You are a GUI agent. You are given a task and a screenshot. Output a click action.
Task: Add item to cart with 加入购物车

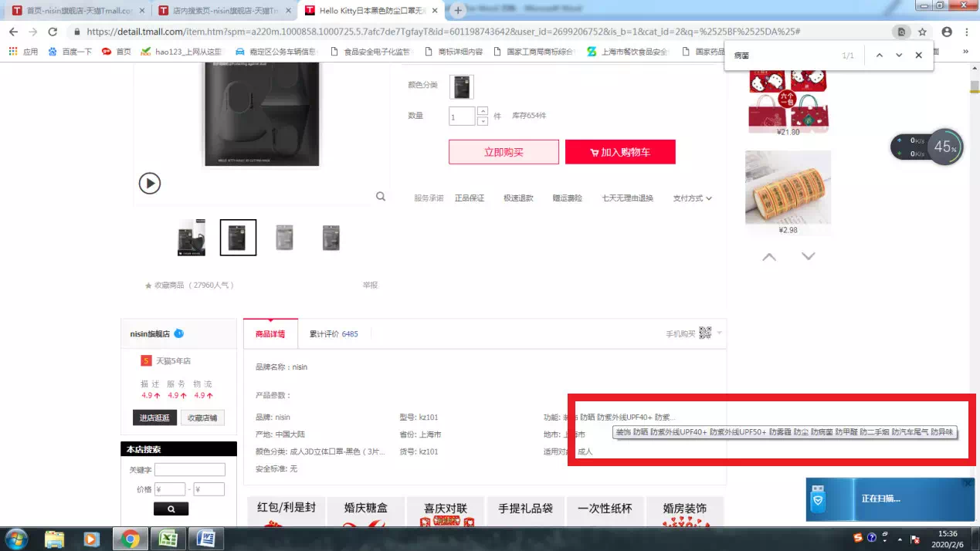620,152
